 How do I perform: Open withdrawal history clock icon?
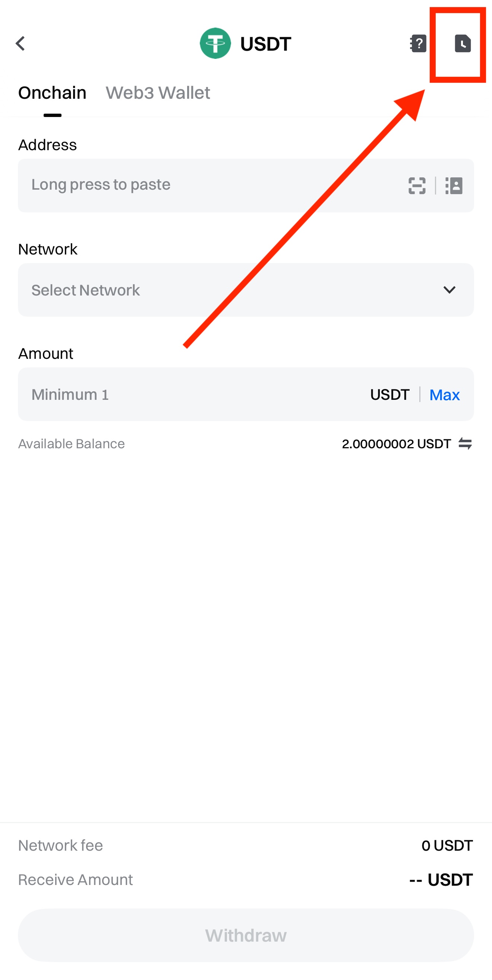tap(462, 43)
